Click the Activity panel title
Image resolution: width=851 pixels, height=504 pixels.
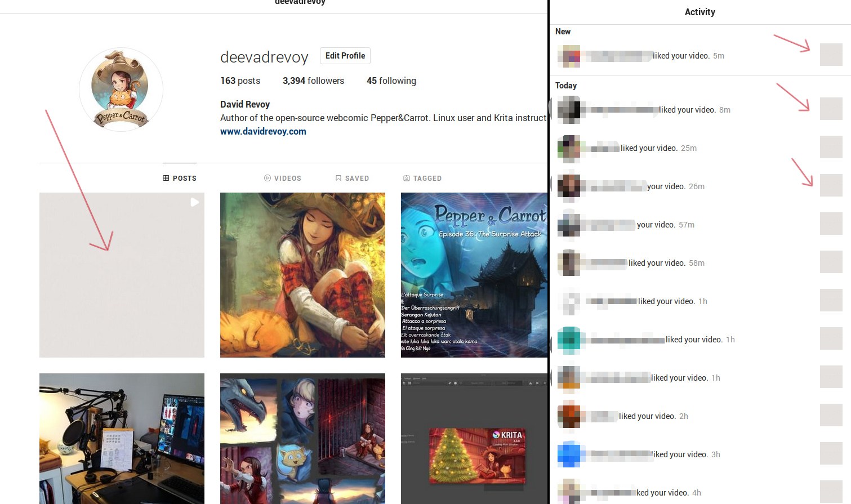[x=699, y=12]
